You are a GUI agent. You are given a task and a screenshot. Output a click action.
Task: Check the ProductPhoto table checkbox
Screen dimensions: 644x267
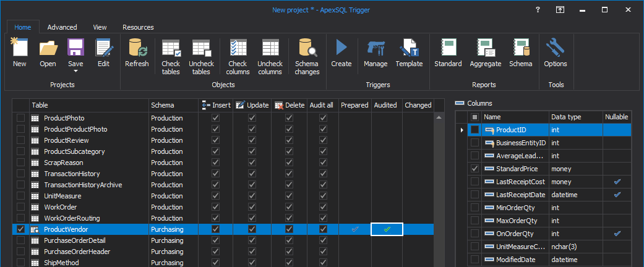pos(20,118)
